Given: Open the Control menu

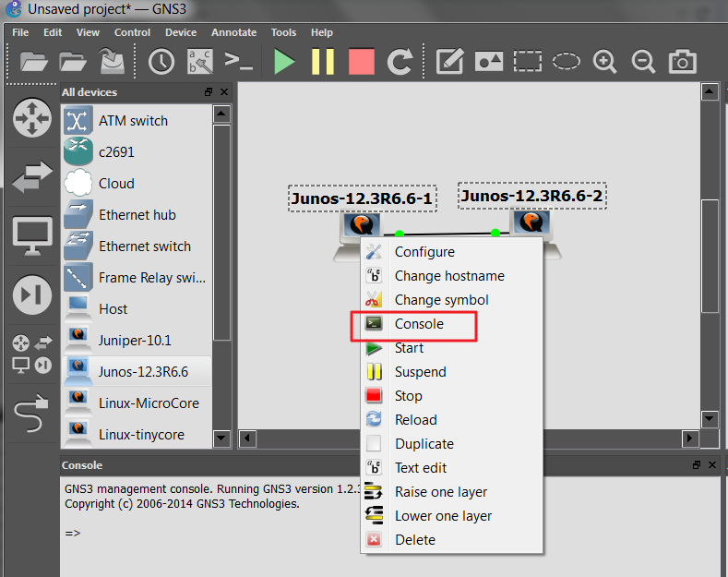Looking at the screenshot, I should 132,32.
